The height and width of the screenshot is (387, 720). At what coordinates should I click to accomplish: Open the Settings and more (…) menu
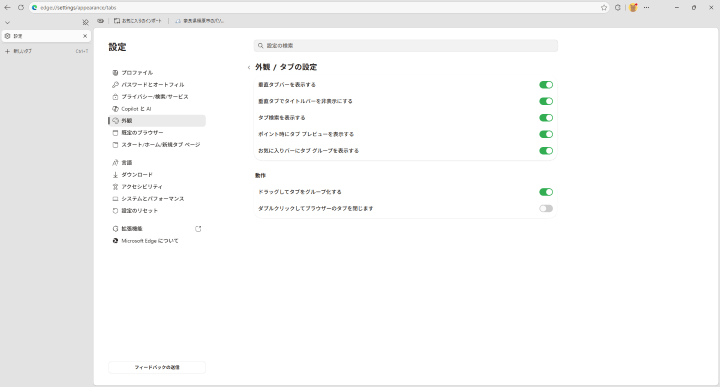click(x=647, y=7)
